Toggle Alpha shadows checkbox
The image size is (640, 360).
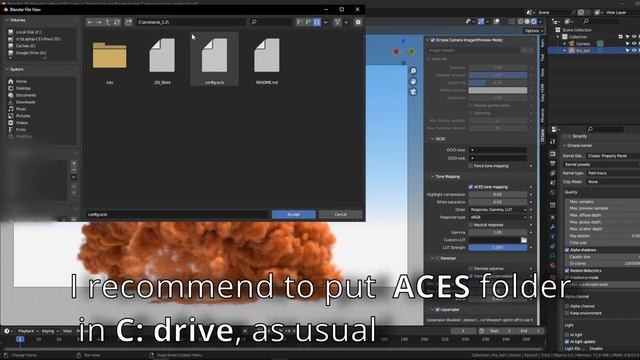point(567,250)
